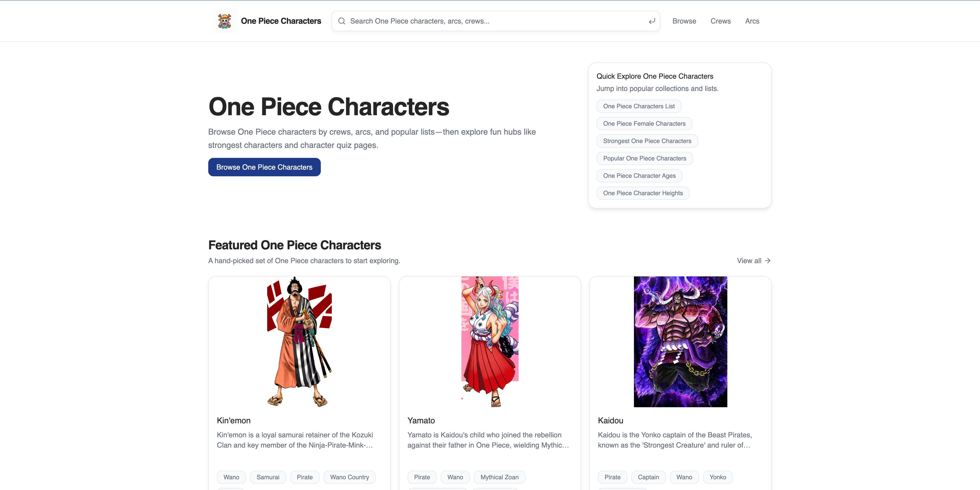The image size is (980, 490).
Task: Open One Piece Character Ages page
Action: pos(640,176)
